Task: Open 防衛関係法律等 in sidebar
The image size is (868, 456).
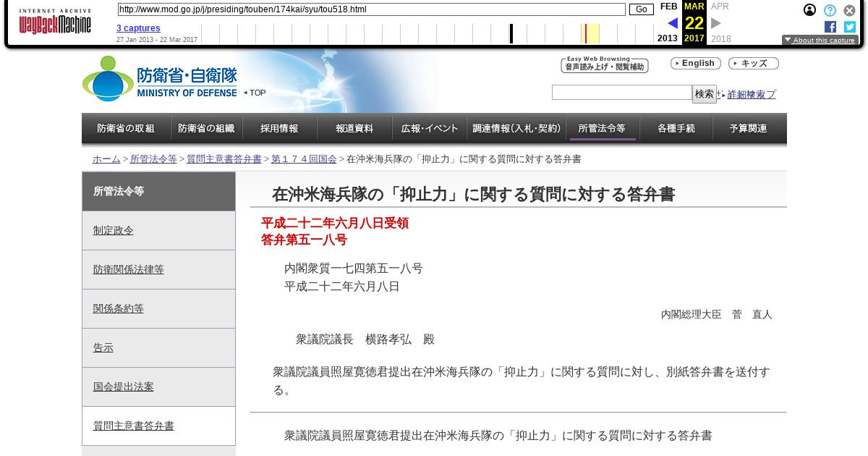Action: 158,269
